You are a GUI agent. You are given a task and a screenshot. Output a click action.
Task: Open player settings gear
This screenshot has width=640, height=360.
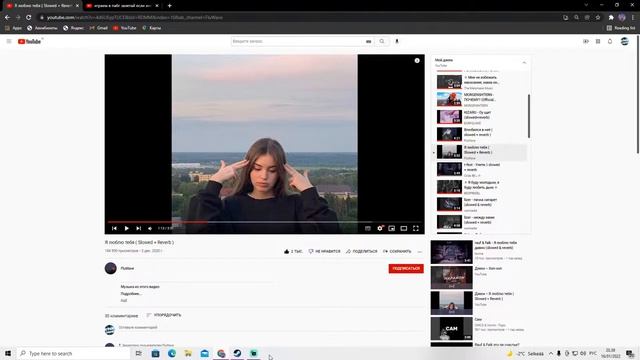380,228
